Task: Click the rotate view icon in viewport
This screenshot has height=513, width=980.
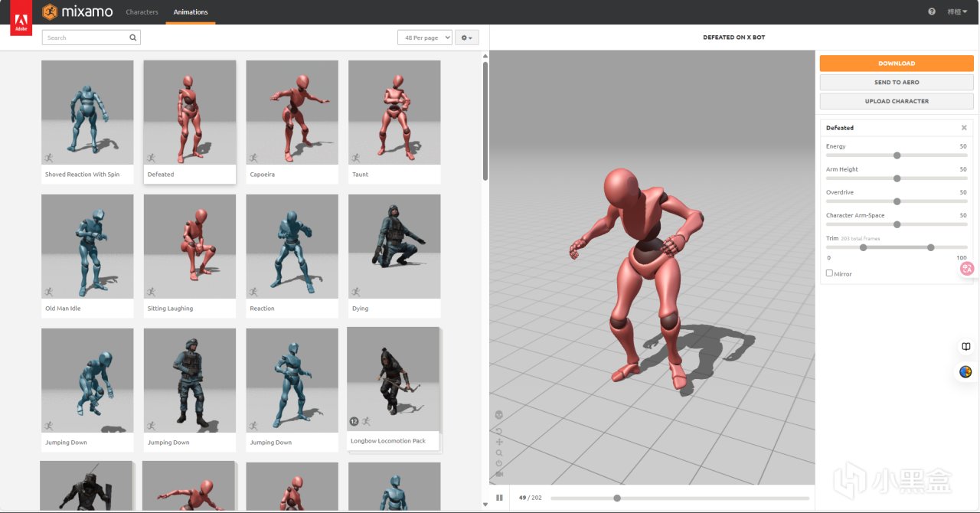Action: 499,431
